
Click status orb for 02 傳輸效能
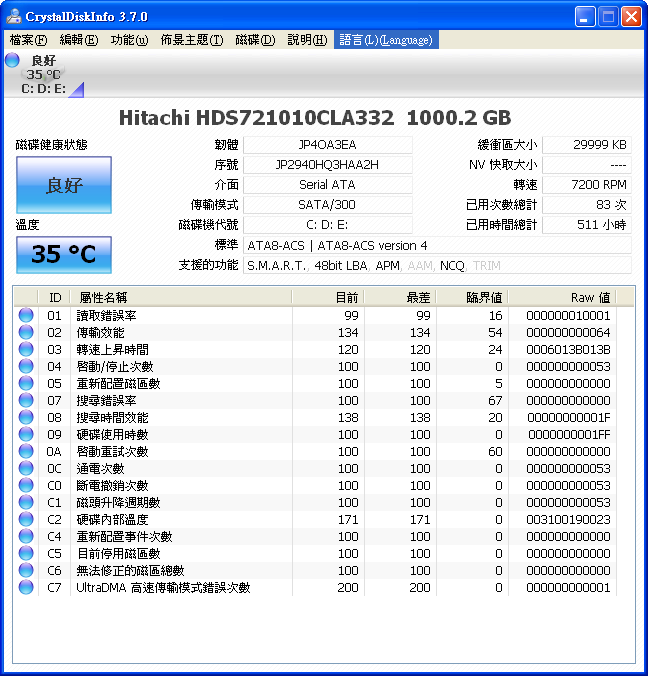(26, 332)
